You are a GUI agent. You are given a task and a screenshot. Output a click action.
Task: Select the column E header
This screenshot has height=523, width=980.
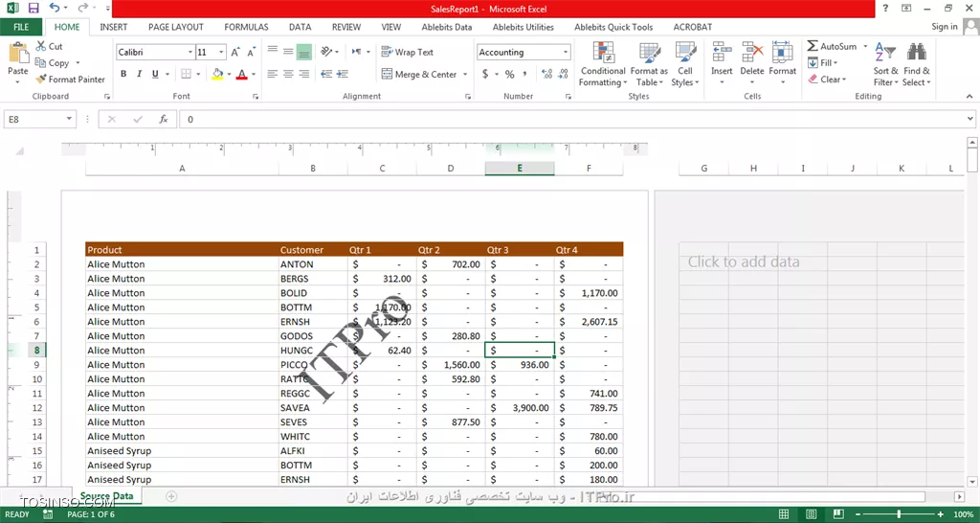click(520, 169)
